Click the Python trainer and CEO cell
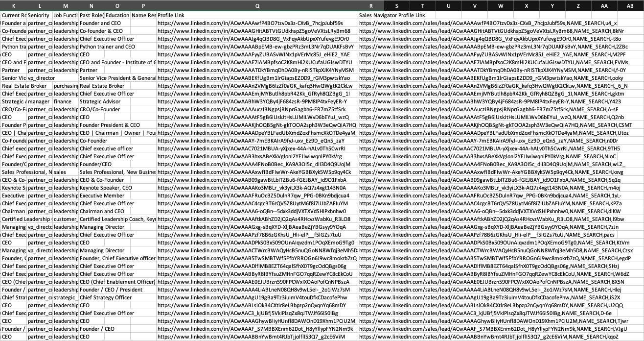Viewport: 644px width, 341px height. click(x=107, y=47)
